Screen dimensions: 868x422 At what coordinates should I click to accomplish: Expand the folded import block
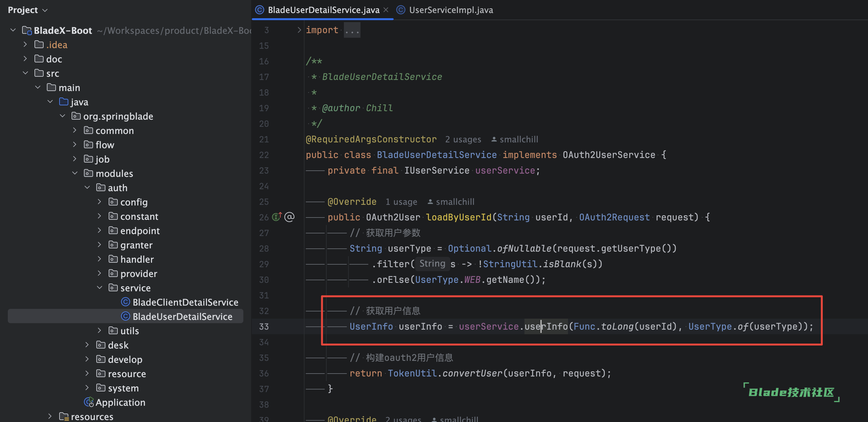299,30
